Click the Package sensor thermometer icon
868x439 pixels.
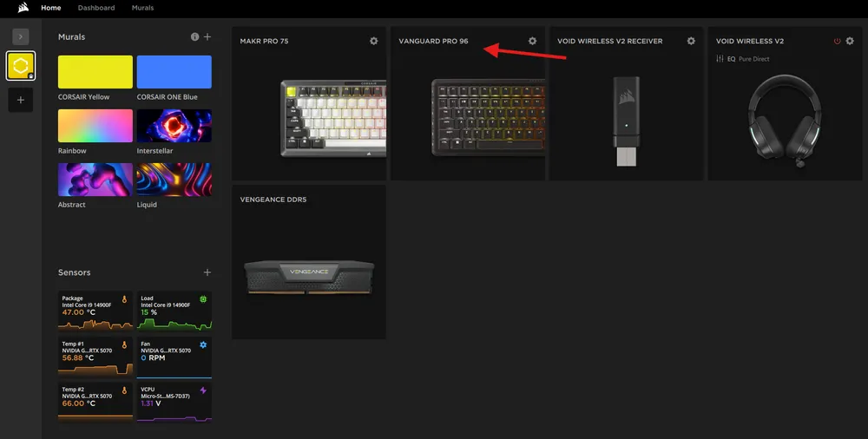(x=124, y=299)
